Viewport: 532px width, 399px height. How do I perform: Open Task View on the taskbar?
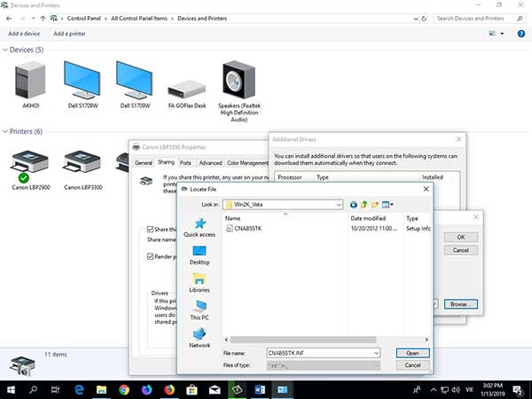coord(55,390)
